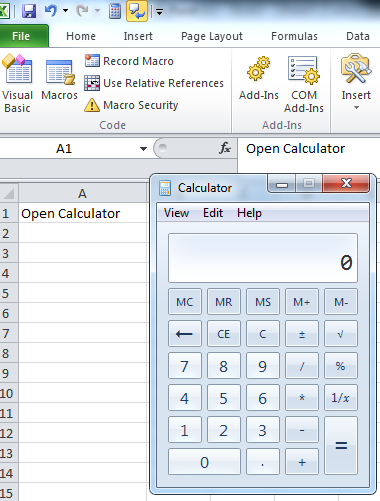Click the backspace arrow calculator button
The height and width of the screenshot is (501, 380).
(x=185, y=334)
